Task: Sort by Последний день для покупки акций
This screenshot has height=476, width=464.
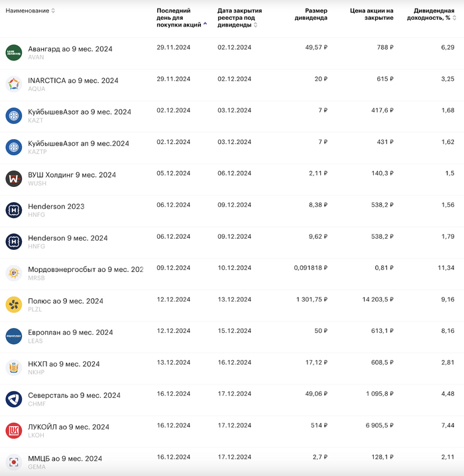Action: [180, 18]
